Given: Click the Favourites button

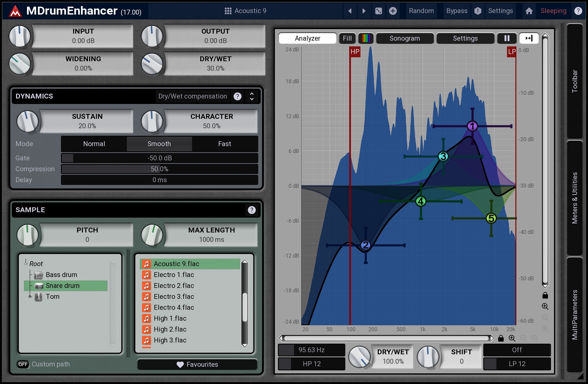Looking at the screenshot, I should [x=197, y=364].
